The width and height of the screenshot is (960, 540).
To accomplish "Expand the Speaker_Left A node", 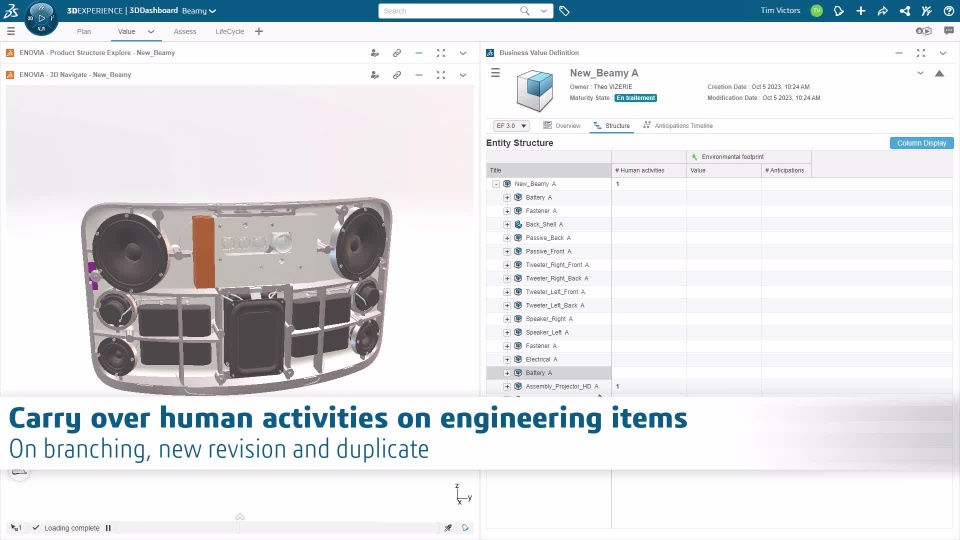I will 507,332.
